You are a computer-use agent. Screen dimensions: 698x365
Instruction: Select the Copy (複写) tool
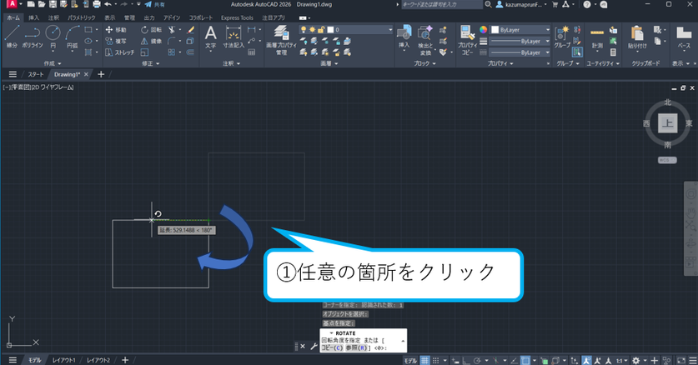point(116,41)
